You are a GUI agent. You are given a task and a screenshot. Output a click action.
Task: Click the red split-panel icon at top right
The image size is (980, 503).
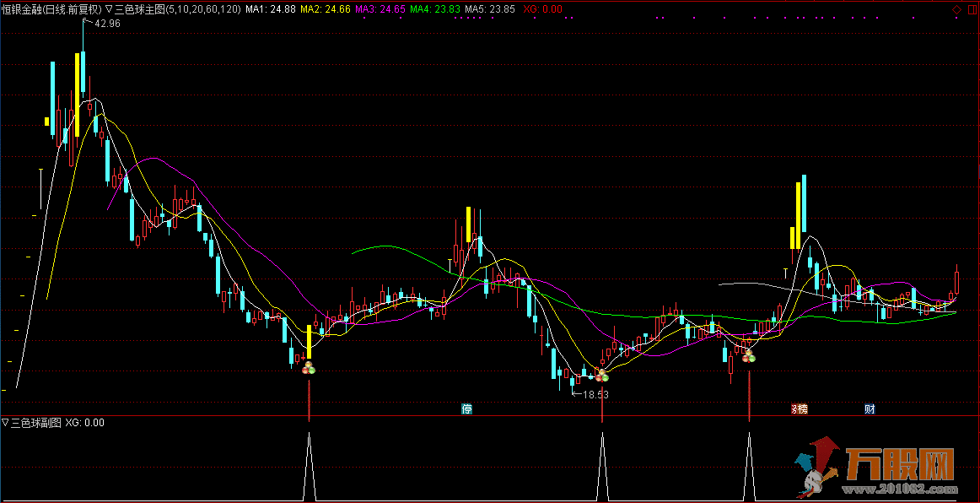(x=972, y=9)
